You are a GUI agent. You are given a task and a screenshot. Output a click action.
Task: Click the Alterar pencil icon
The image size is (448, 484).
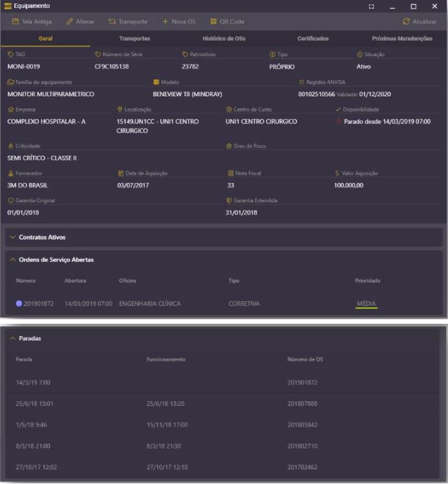(70, 22)
